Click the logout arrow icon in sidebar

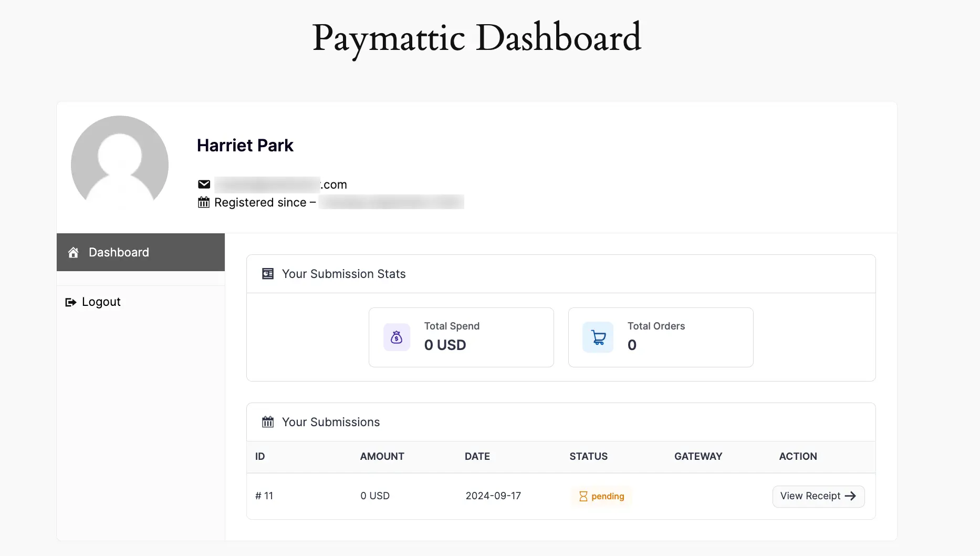pyautogui.click(x=70, y=302)
